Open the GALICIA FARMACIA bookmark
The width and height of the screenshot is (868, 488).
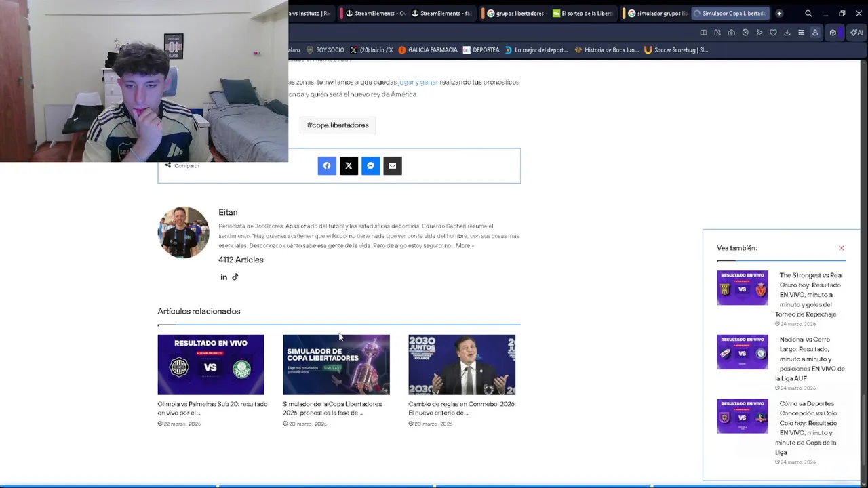pyautogui.click(x=427, y=49)
